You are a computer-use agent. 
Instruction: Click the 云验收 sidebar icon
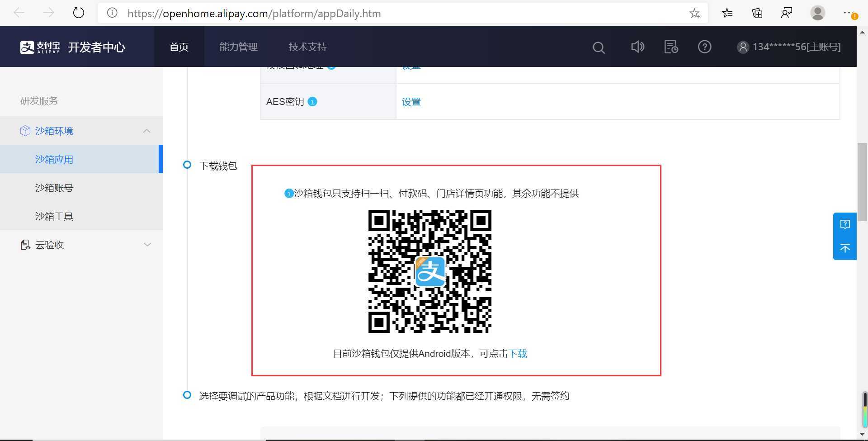(x=25, y=244)
